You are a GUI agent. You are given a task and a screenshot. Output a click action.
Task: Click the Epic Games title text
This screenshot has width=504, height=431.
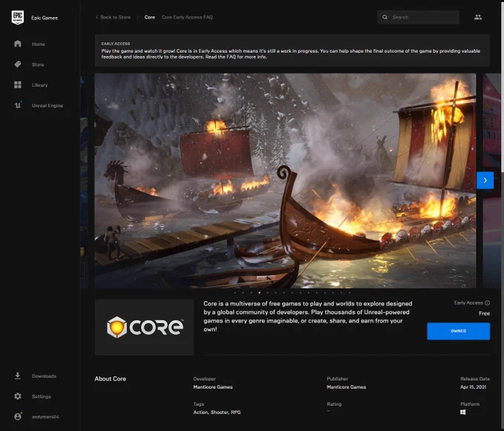pos(44,18)
